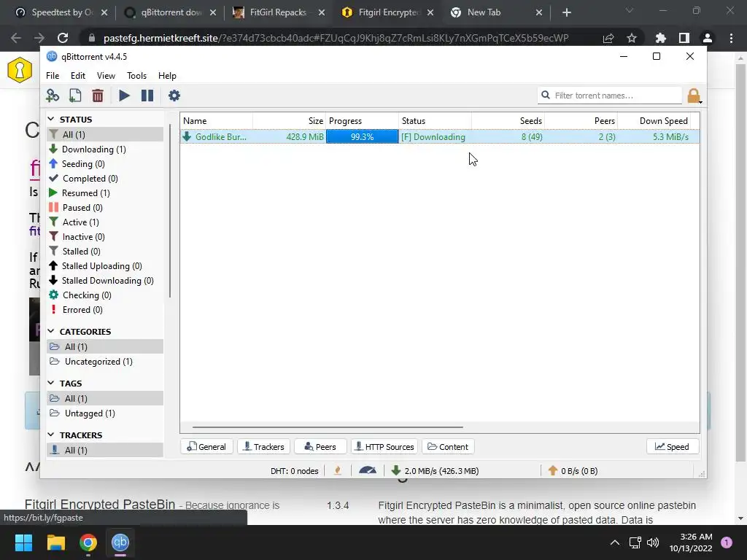Viewport: 747px width, 560px height.
Task: Click the alternative speed limits speedometer icon
Action: 368,470
